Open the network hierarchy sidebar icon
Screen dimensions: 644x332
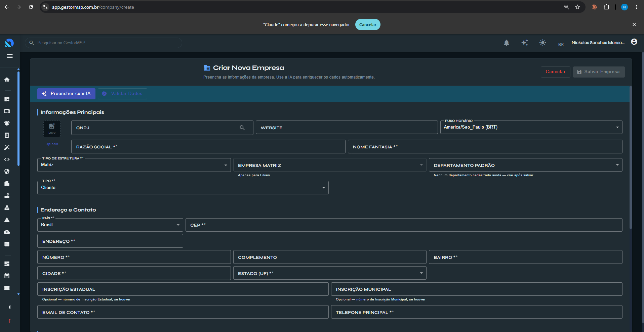coord(7,208)
